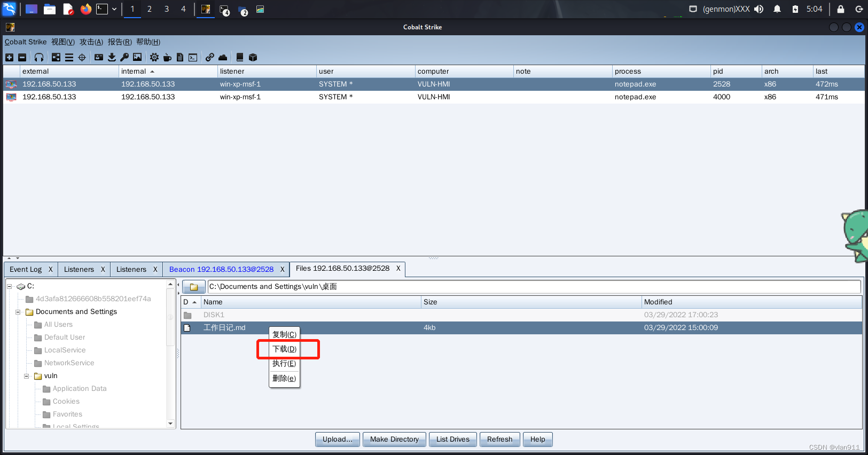Click the volume speaker icon in tray
The image size is (868, 455).
pos(759,9)
